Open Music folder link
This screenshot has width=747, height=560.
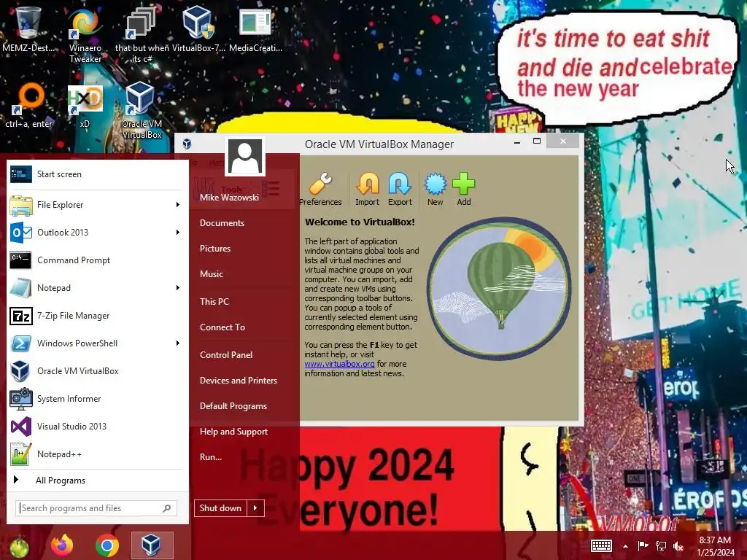click(212, 274)
